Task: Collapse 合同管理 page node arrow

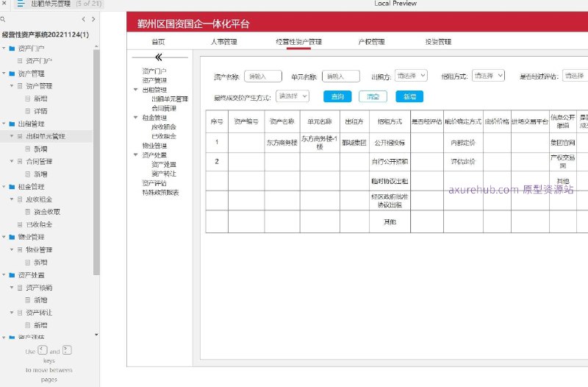Action: [12, 161]
